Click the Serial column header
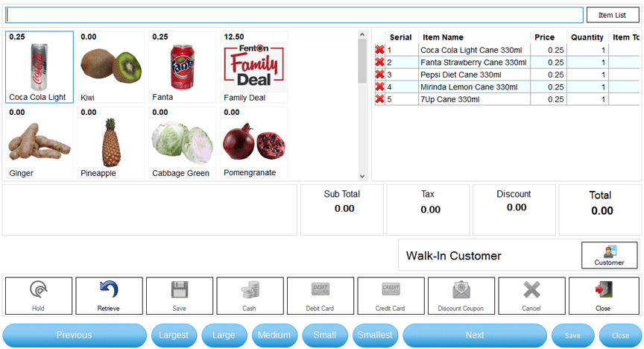The width and height of the screenshot is (644, 349). coord(401,37)
